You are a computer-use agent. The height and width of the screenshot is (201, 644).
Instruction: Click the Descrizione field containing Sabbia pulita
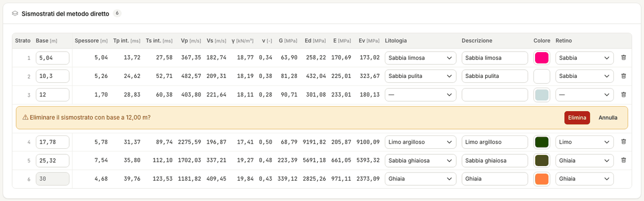(495, 76)
